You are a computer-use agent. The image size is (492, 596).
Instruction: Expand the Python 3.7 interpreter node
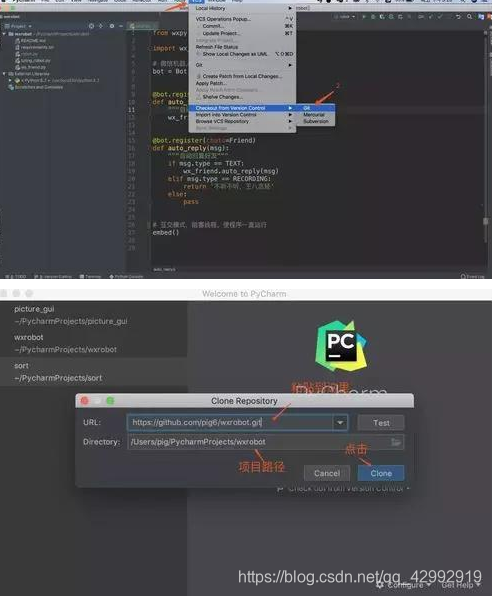(10, 81)
